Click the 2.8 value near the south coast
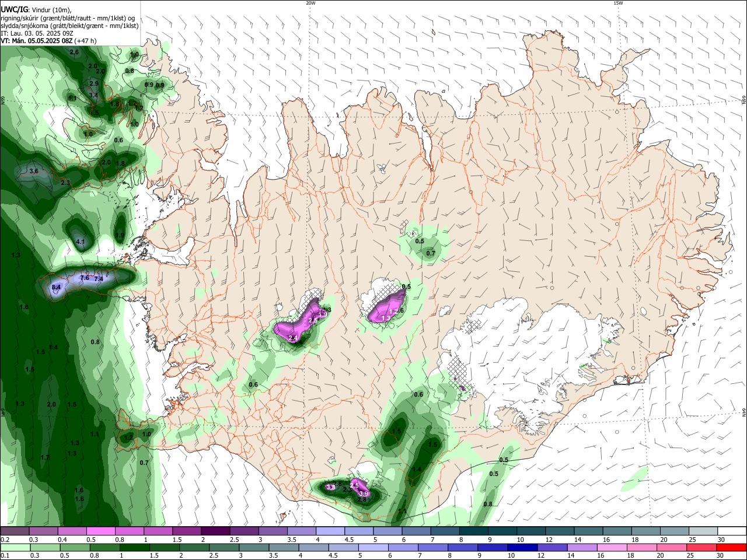The width and height of the screenshot is (747, 560). tap(362, 500)
